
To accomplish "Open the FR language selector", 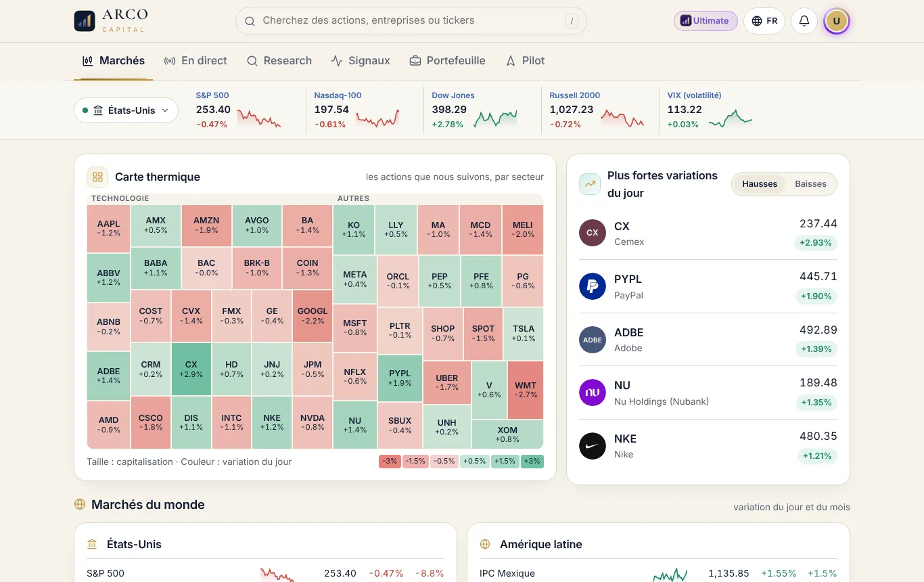I will pyautogui.click(x=764, y=21).
